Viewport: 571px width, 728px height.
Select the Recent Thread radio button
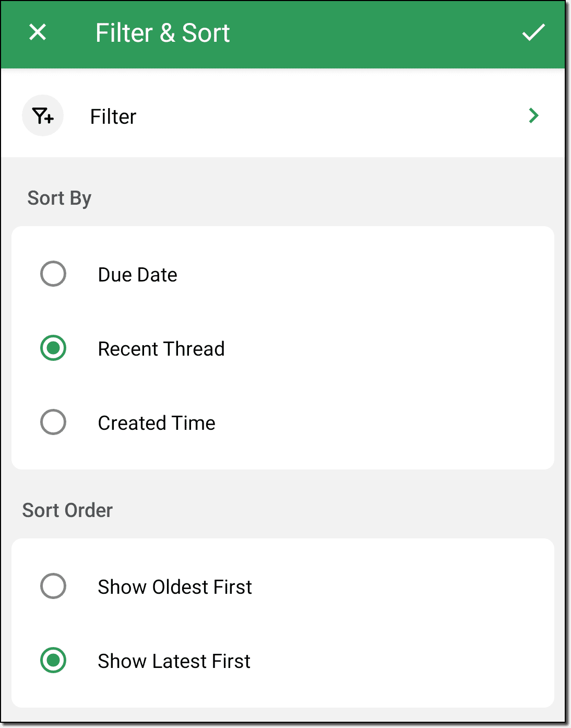click(x=53, y=348)
